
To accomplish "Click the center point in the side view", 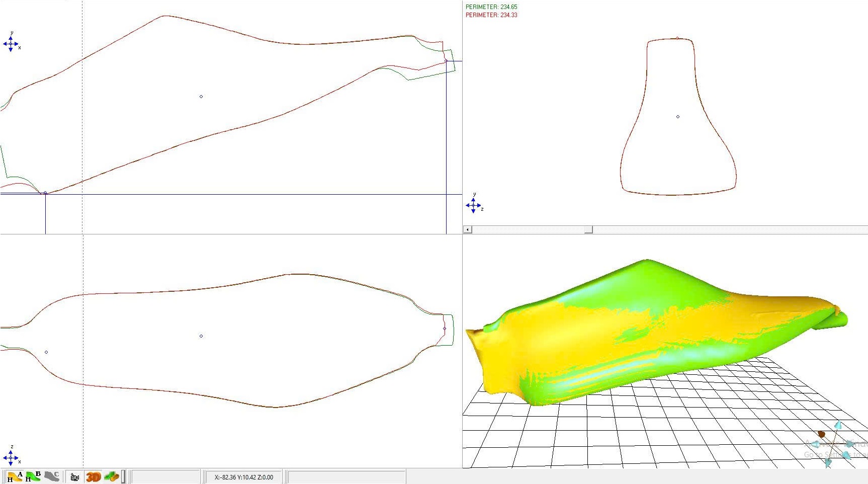I will (x=201, y=97).
